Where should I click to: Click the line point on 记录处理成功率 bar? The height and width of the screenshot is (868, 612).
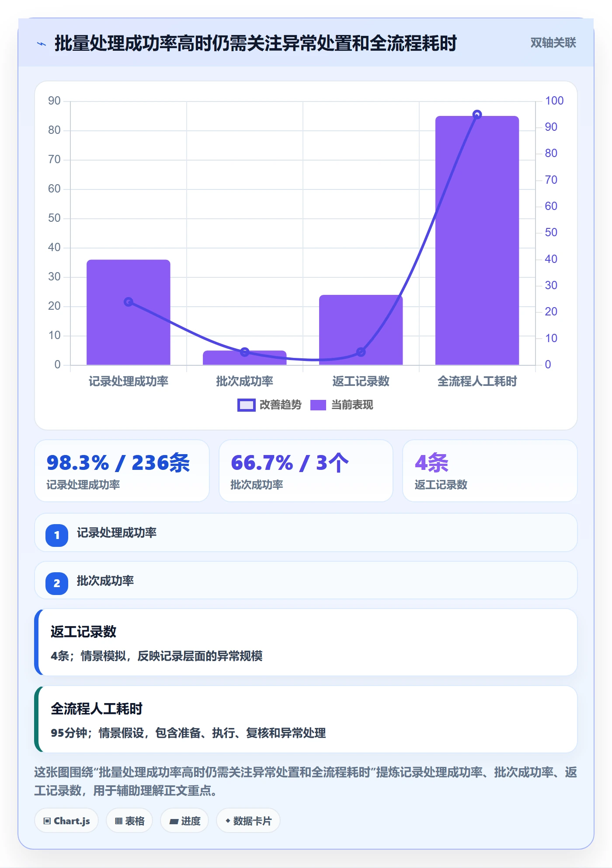click(x=129, y=302)
